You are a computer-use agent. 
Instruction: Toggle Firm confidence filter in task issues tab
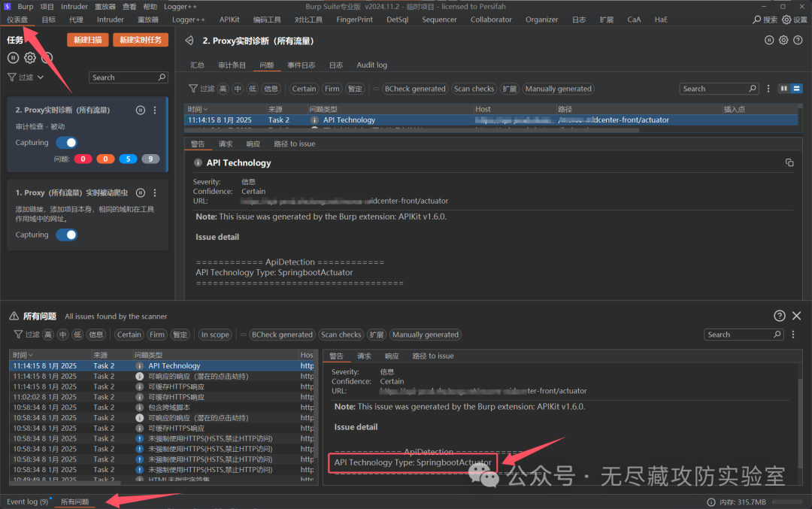332,89
